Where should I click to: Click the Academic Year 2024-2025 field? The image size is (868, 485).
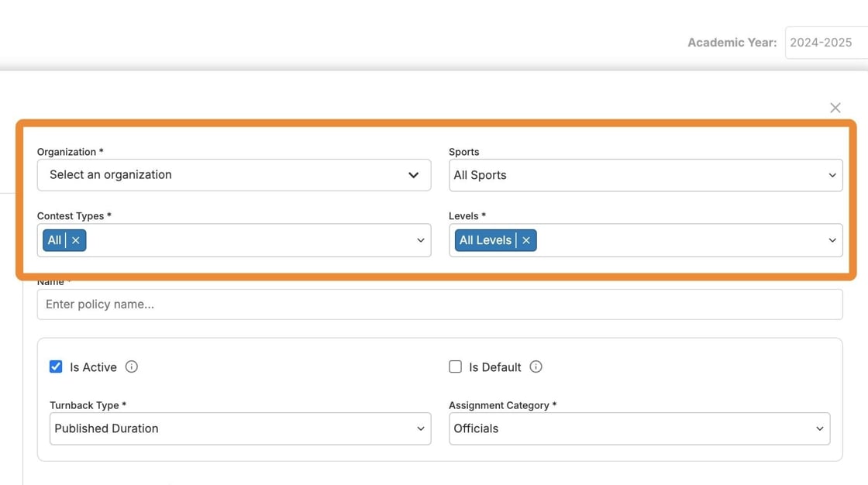pyautogui.click(x=825, y=43)
